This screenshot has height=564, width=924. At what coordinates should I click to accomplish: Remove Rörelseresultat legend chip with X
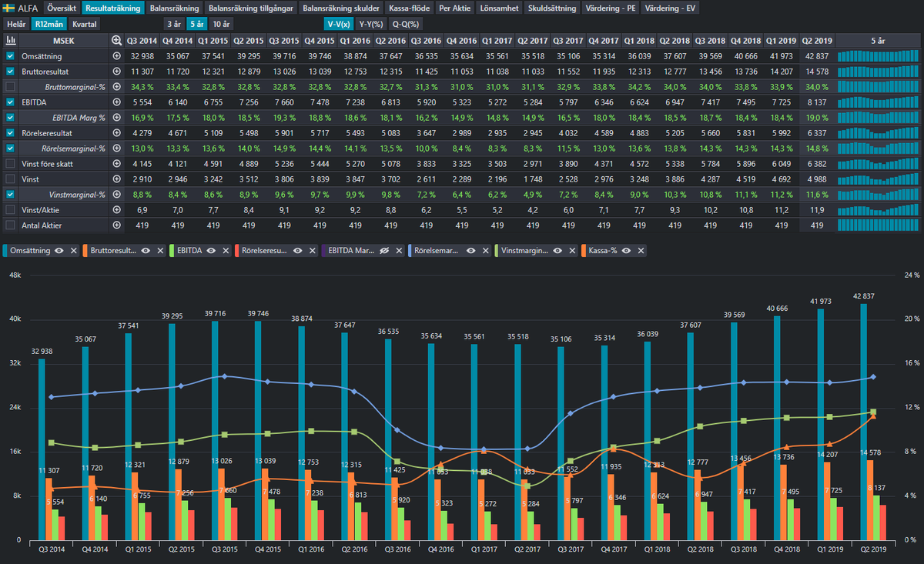[312, 251]
